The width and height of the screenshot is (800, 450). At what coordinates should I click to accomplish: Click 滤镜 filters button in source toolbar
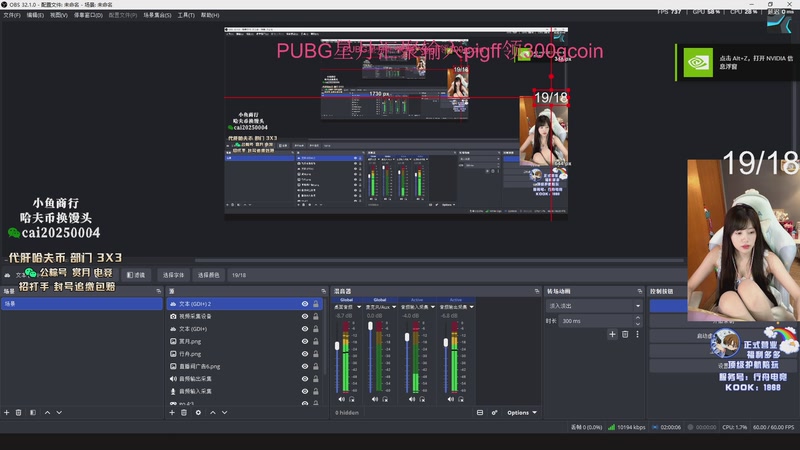(x=136, y=275)
